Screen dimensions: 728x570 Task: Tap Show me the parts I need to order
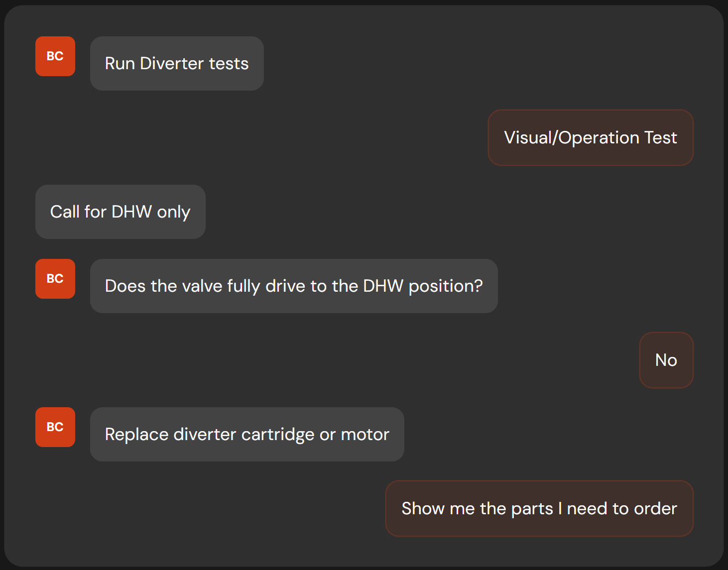539,509
